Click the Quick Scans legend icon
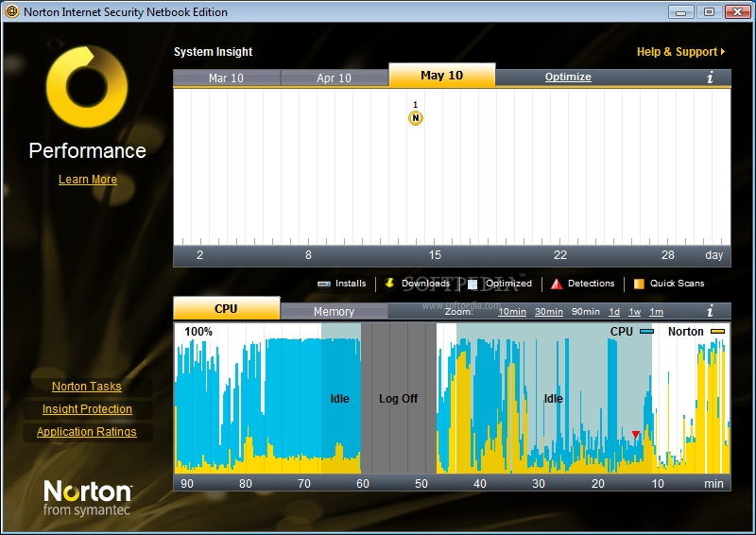 (x=639, y=284)
